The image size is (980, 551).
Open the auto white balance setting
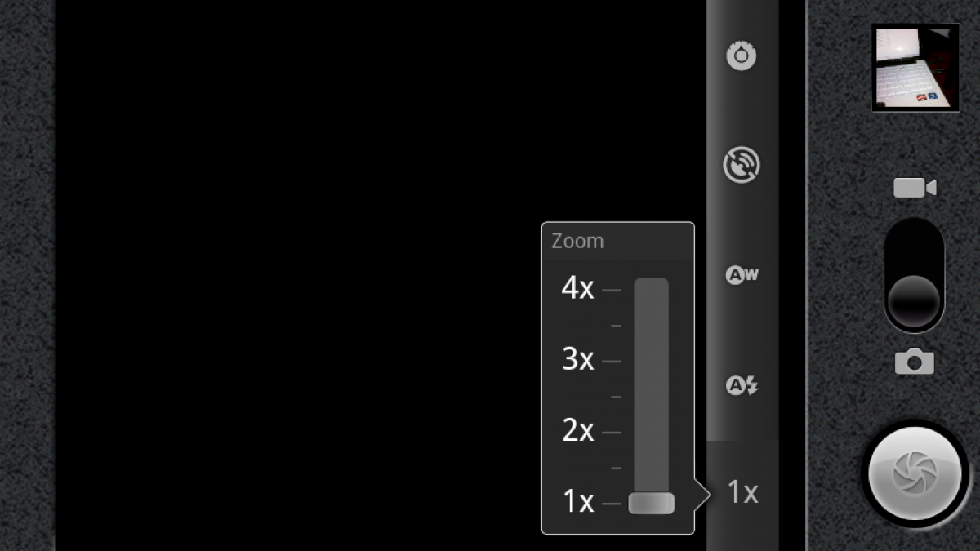(742, 275)
